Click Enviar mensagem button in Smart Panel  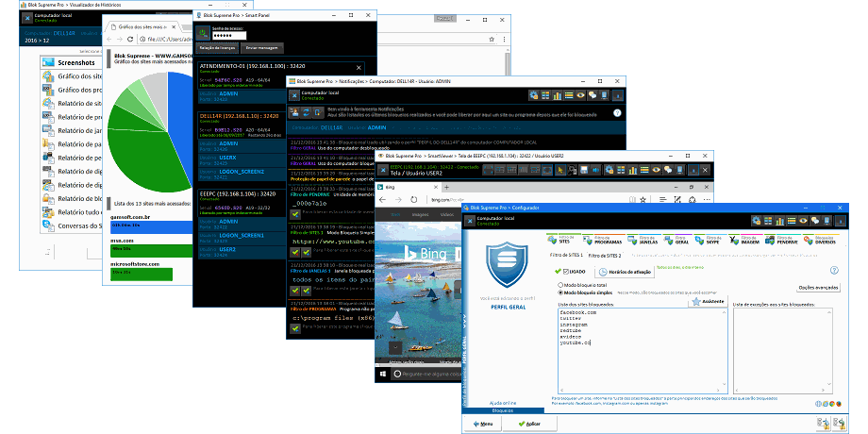[x=262, y=48]
